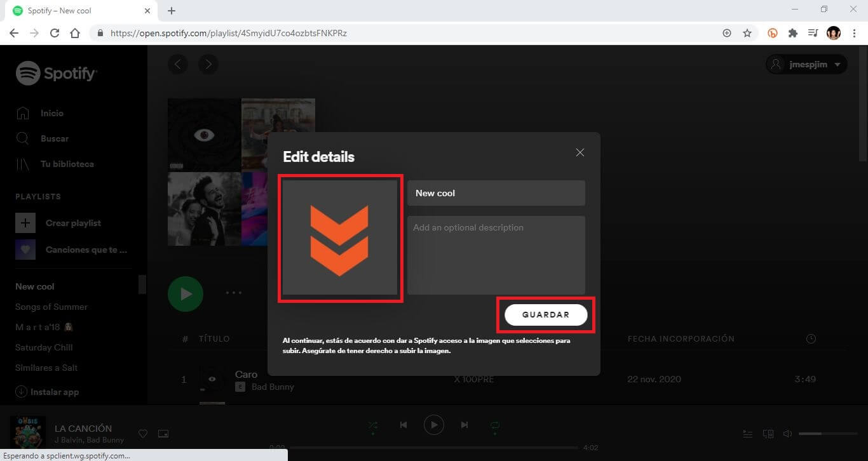Click Instalar app link
The height and width of the screenshot is (461, 868).
[48, 392]
